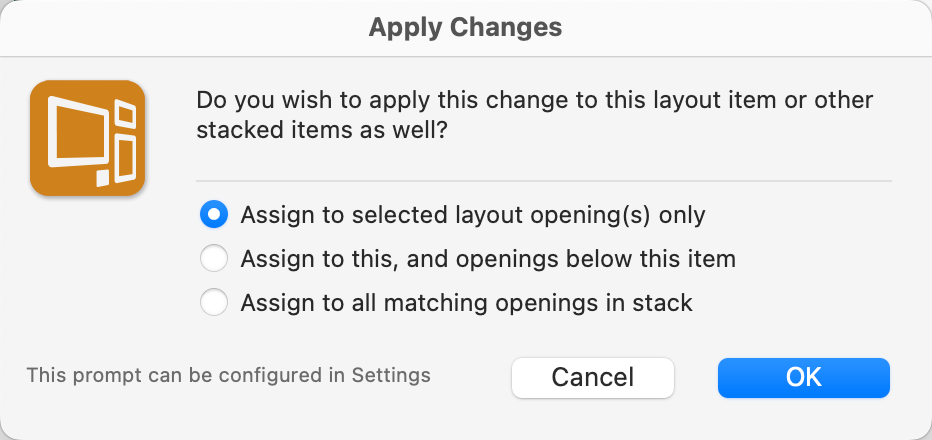Click the "Assign to all matching openings" label
The image size is (932, 440).
pyautogui.click(x=466, y=302)
